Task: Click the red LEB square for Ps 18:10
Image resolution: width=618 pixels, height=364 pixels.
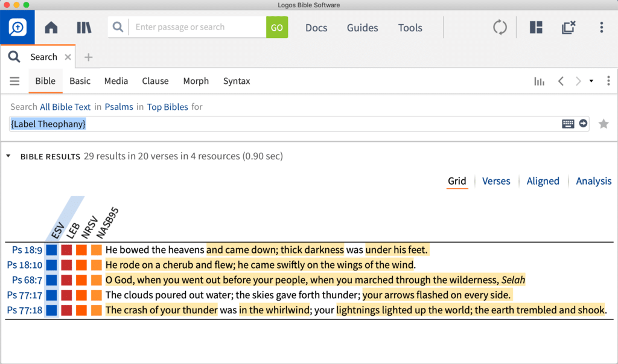Action: coord(66,265)
